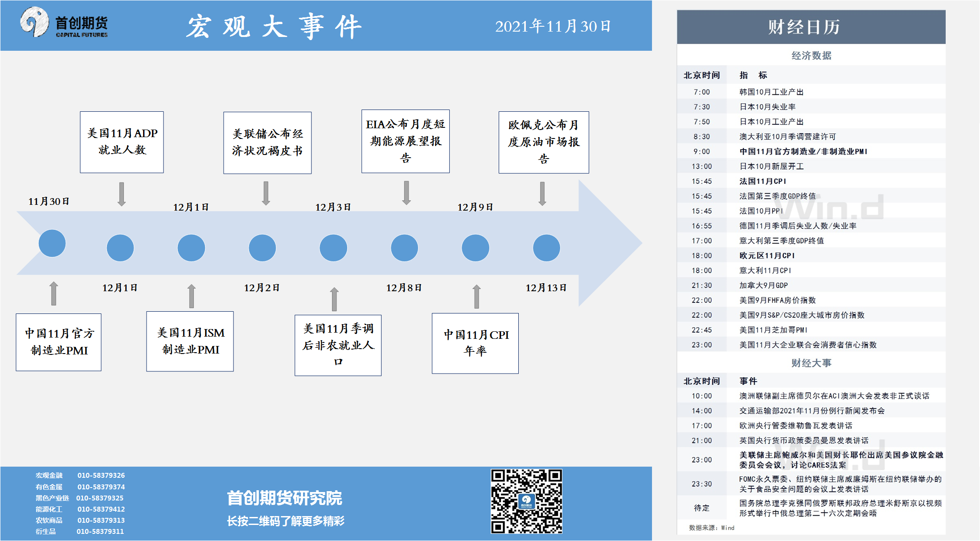
Task: Click row 德国11月季调后失业人数/失业率
Action: pyautogui.click(x=811, y=226)
